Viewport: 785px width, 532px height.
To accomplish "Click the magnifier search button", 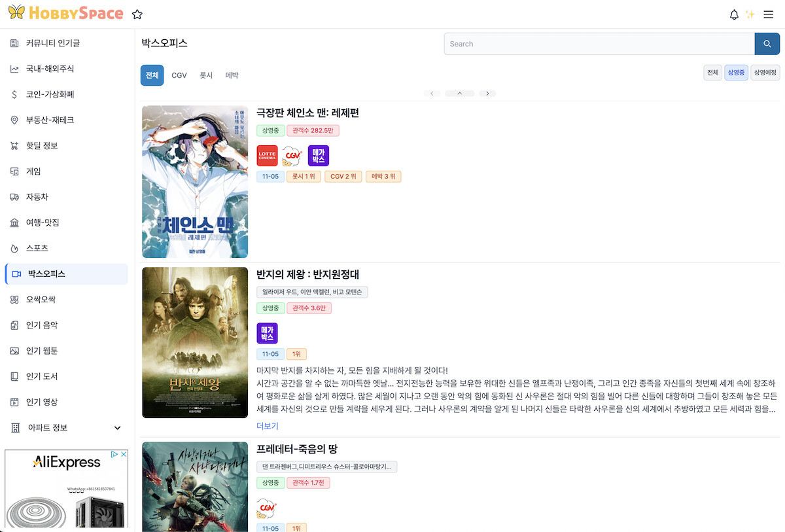I will point(767,44).
